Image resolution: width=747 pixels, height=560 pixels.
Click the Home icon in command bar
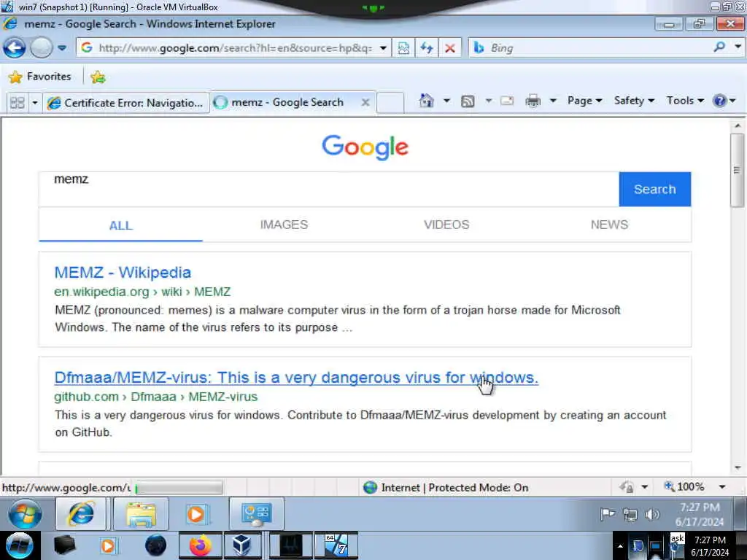click(426, 101)
